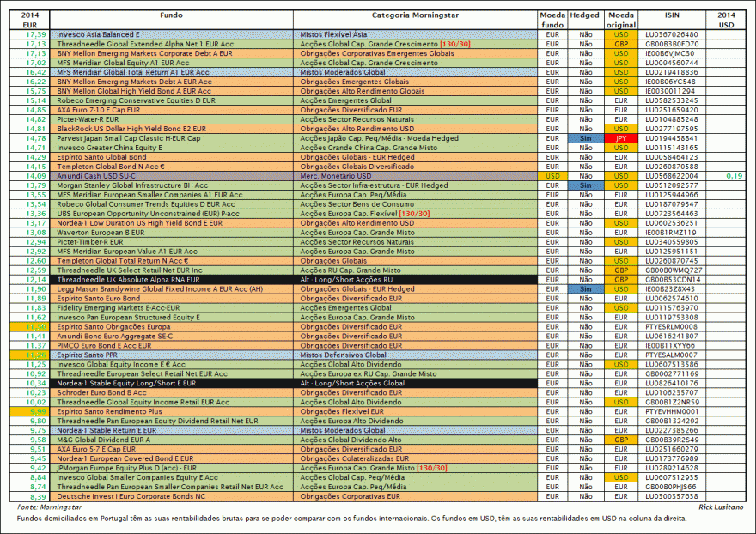The width and height of the screenshot is (756, 534).
Task: Select 'Sim' in the Morgan Stanley Global Infrastructure row
Action: point(586,185)
